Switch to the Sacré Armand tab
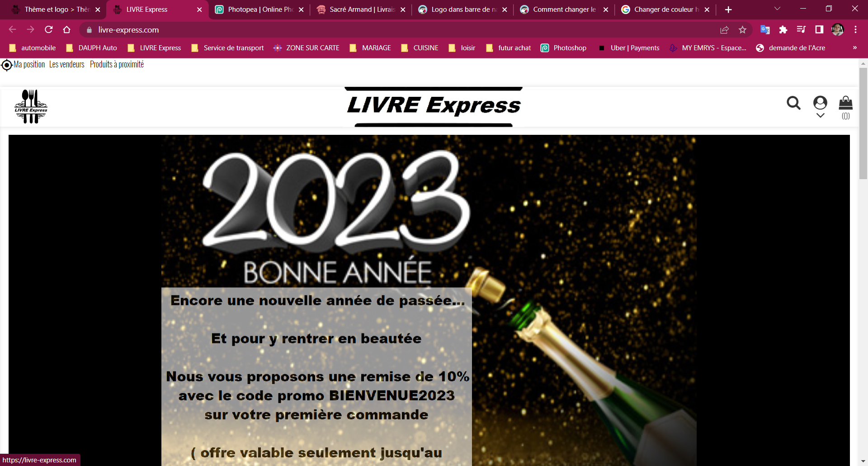 click(x=361, y=10)
